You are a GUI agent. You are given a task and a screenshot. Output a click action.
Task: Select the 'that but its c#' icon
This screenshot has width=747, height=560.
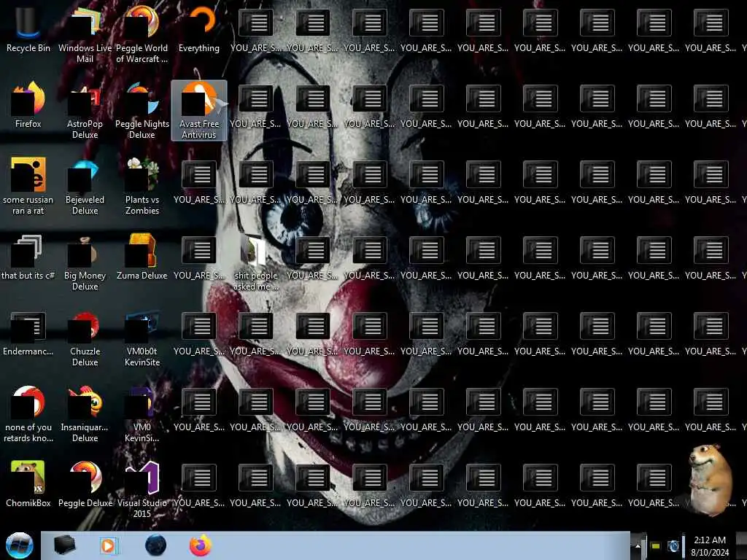coord(28,257)
